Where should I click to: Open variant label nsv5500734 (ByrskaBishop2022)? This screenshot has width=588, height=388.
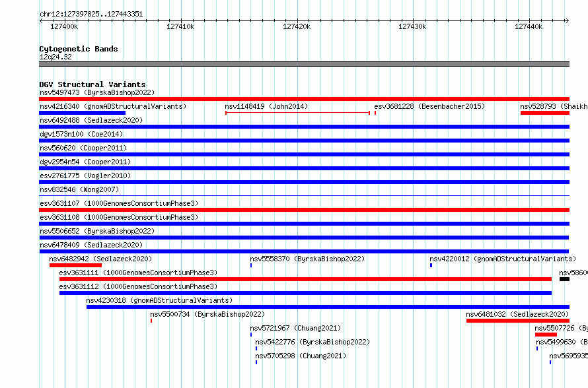[x=207, y=314]
